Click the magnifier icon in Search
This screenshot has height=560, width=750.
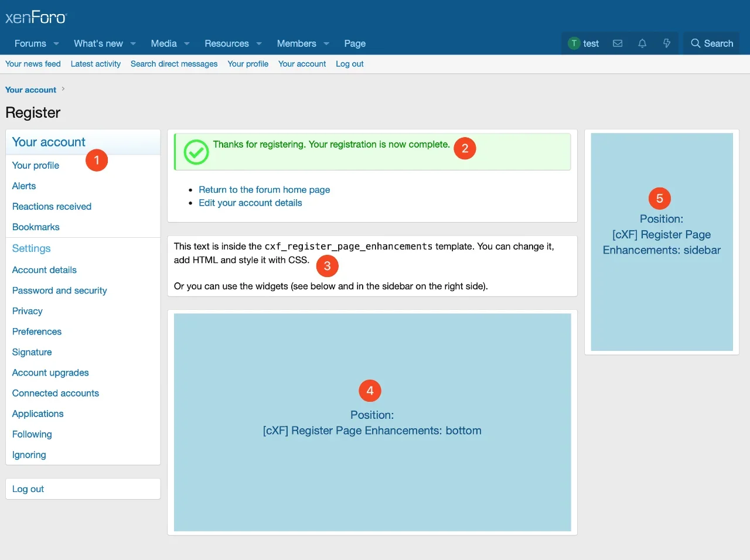click(x=696, y=43)
